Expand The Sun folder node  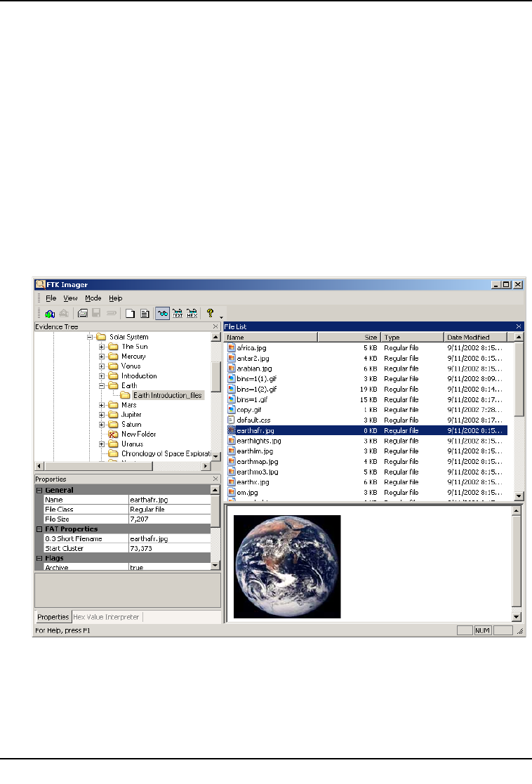102,347
